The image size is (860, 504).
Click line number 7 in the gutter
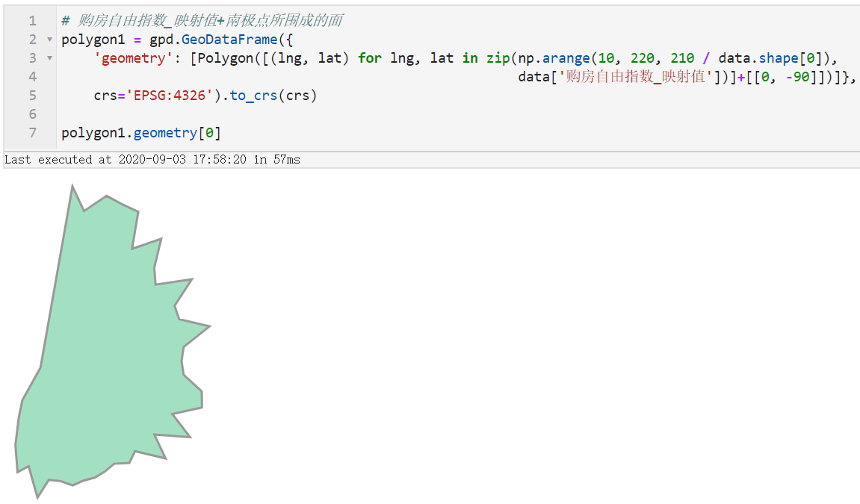[x=32, y=133]
